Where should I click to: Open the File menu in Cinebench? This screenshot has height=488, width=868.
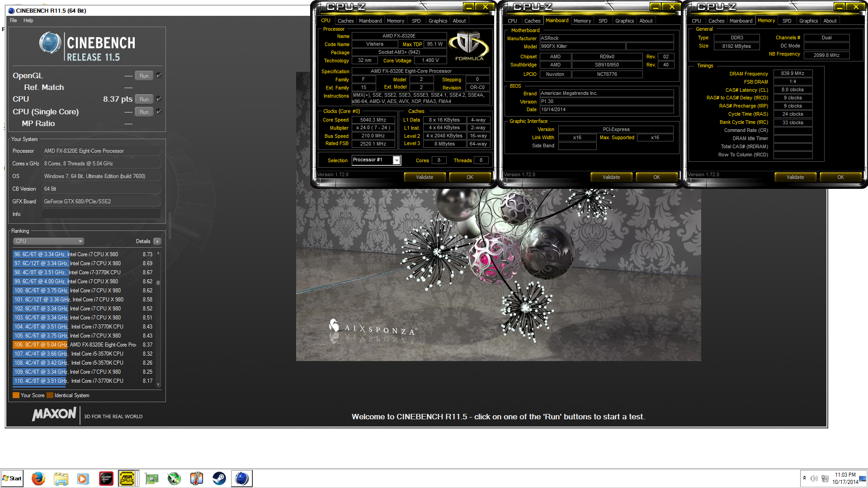[x=14, y=20]
